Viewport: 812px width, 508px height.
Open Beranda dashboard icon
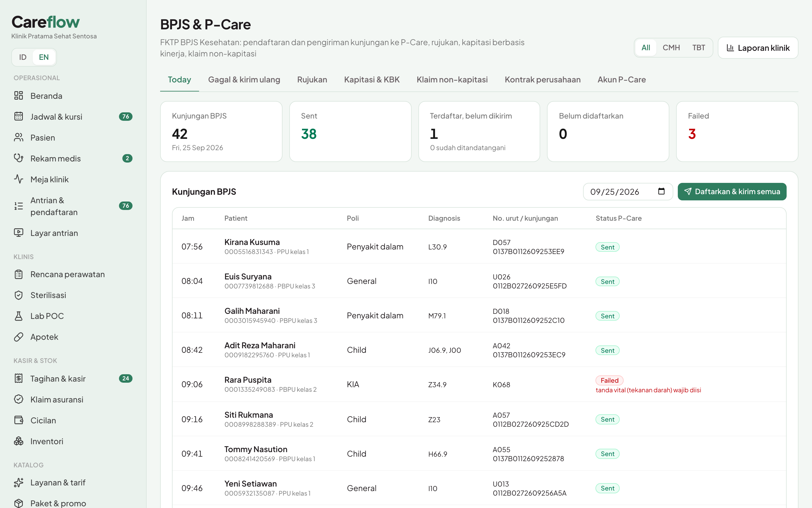[x=18, y=96]
